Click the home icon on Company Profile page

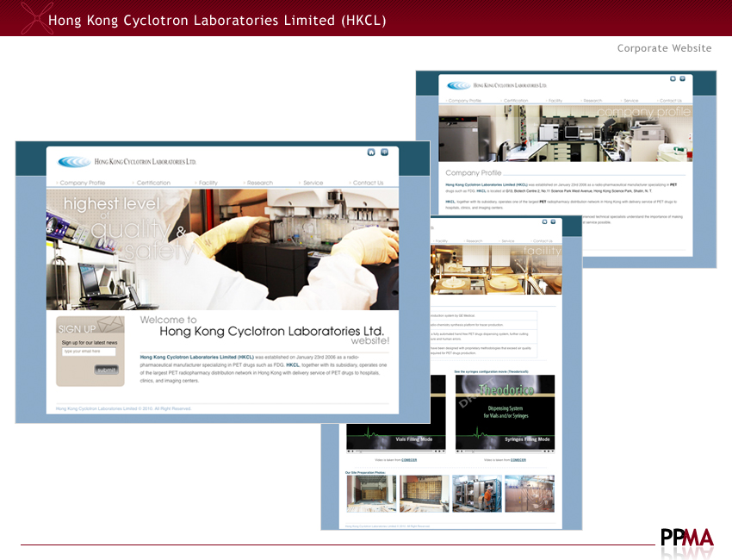point(673,78)
